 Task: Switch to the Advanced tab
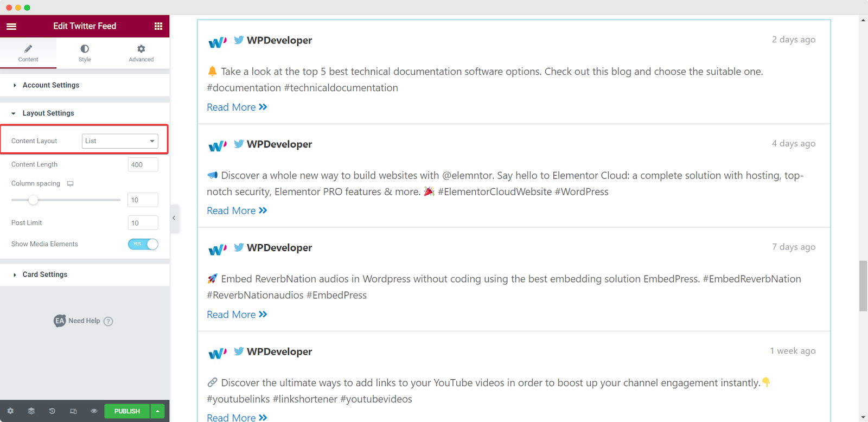(x=141, y=53)
